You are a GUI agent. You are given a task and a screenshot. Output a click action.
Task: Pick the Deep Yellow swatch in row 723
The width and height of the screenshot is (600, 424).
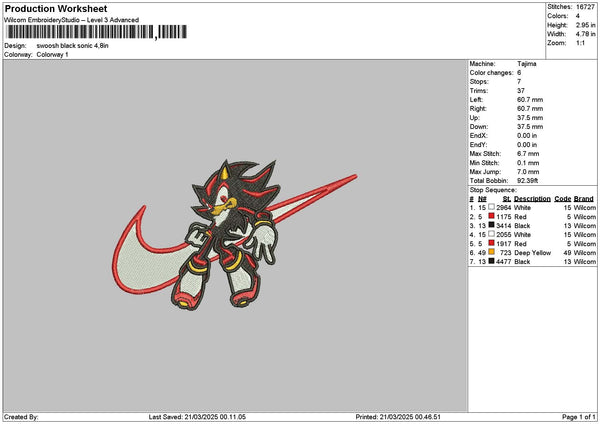[x=491, y=252]
